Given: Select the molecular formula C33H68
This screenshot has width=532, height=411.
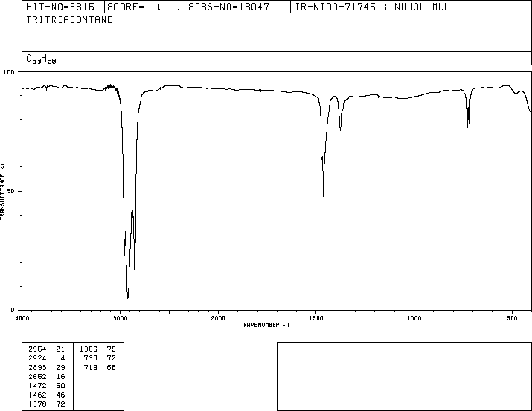Looking at the screenshot, I should [41, 59].
